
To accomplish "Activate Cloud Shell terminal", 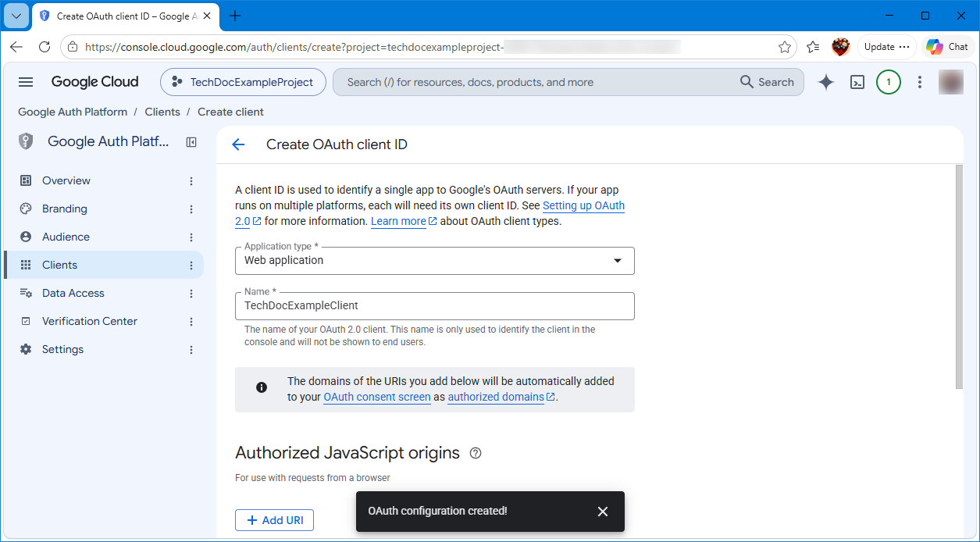I will [x=857, y=82].
